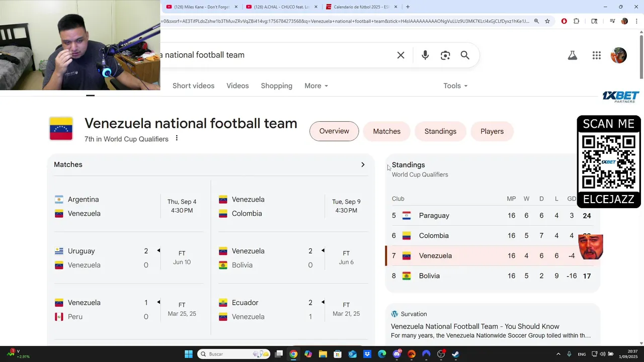644x362 pixels.
Task: Click the Colombia standings row
Action: [493, 236]
